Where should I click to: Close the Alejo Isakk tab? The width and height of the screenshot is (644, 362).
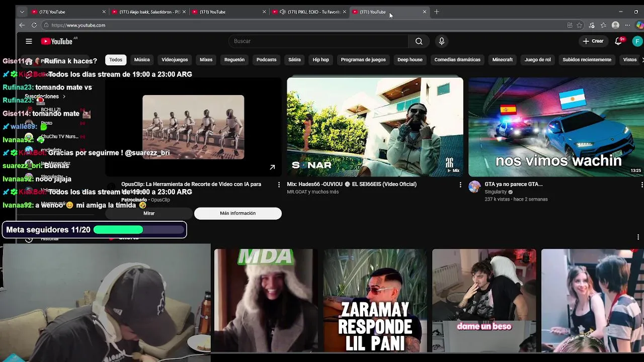(x=184, y=12)
